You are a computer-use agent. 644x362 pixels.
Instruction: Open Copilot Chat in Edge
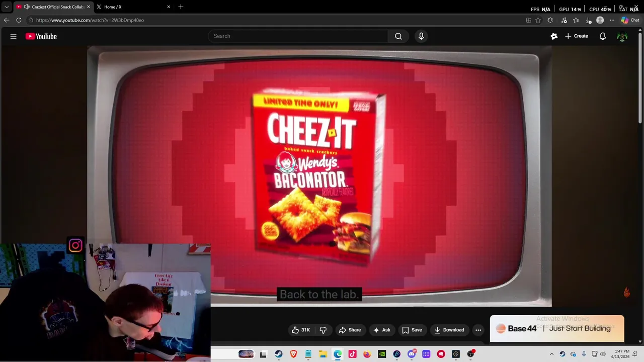coord(630,20)
